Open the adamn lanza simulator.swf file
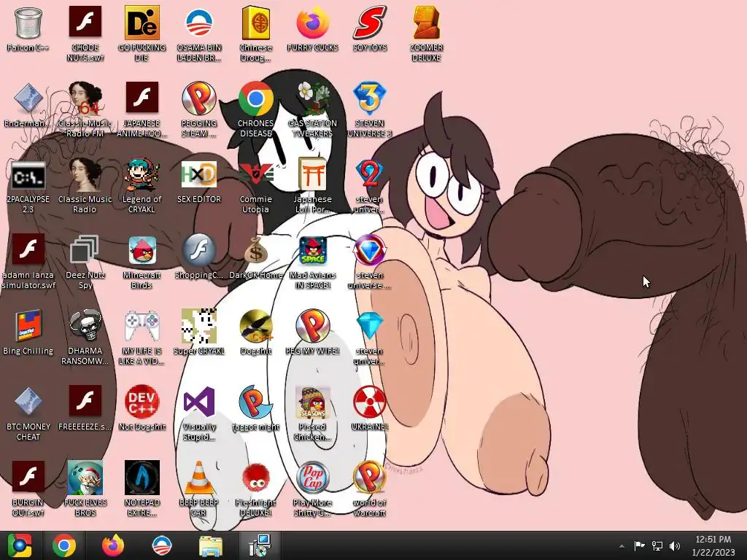747x560 pixels. point(28,249)
